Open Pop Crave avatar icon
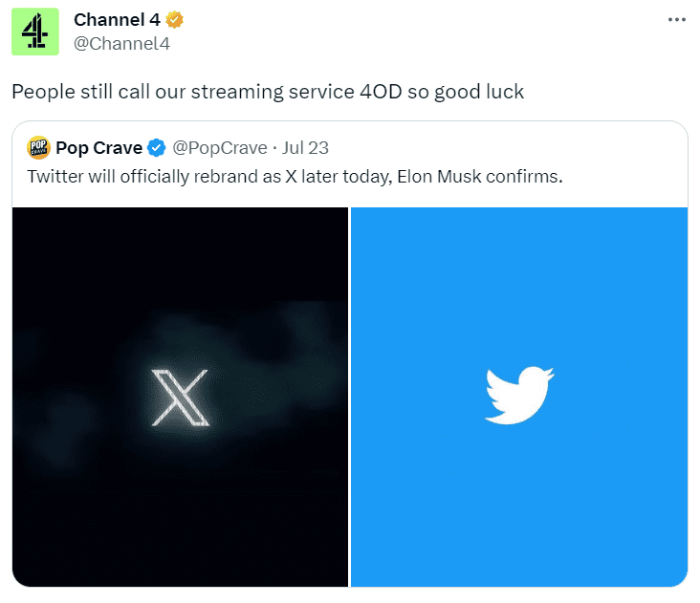Image resolution: width=700 pixels, height=603 pixels. 38,147
